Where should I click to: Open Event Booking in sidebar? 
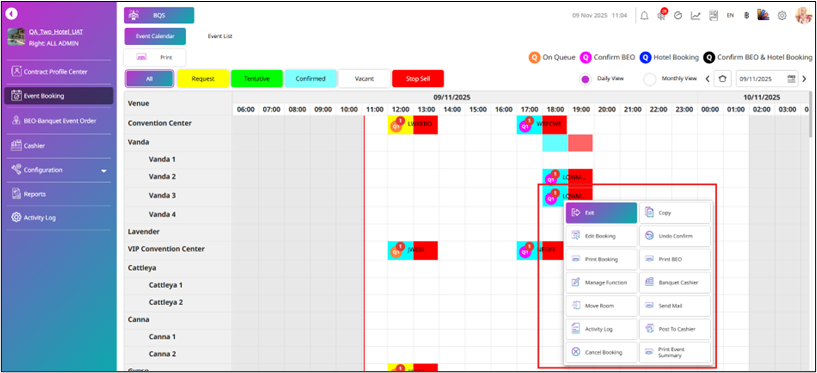pos(58,96)
